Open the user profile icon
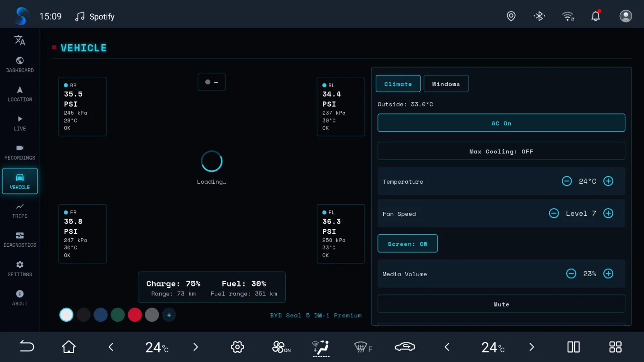644x362 pixels. [626, 17]
